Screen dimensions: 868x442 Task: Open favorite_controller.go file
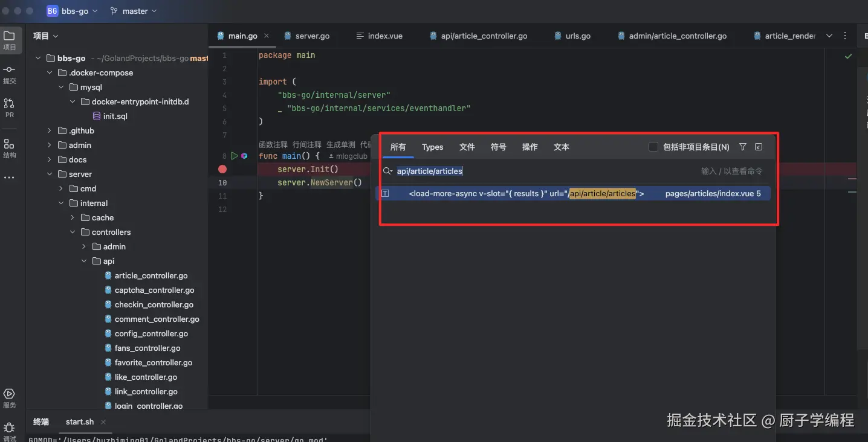[154, 362]
